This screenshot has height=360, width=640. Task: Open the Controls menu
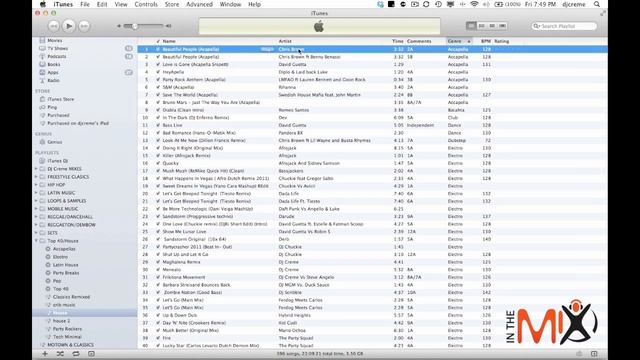click(x=146, y=4)
